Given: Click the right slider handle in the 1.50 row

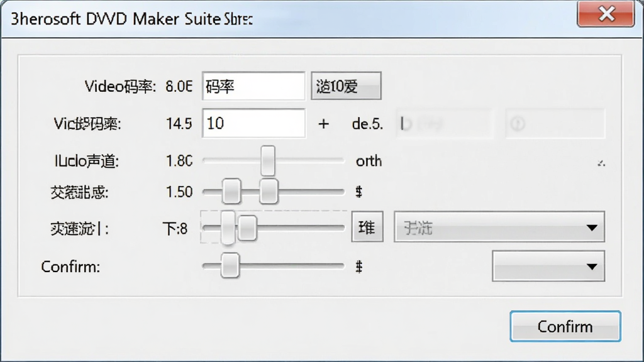Looking at the screenshot, I should point(269,191).
